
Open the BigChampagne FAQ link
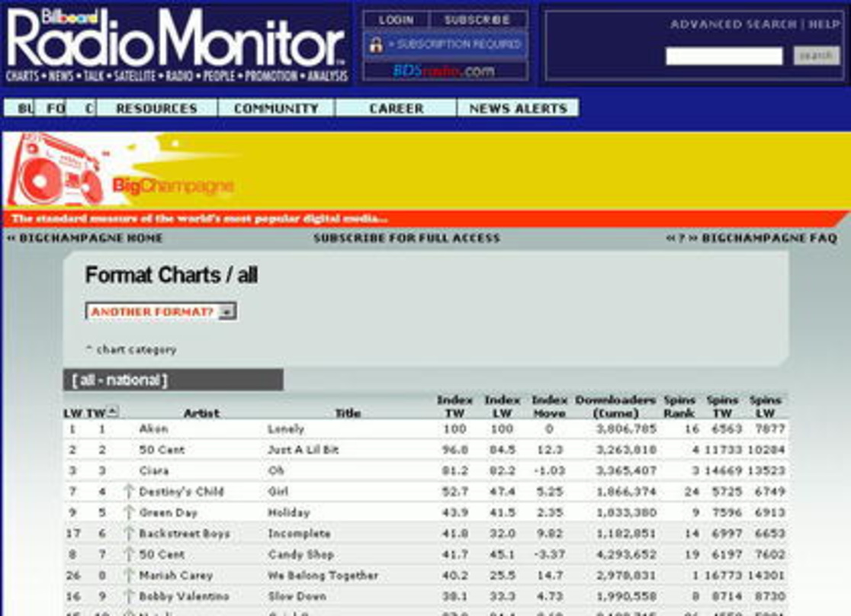click(752, 238)
